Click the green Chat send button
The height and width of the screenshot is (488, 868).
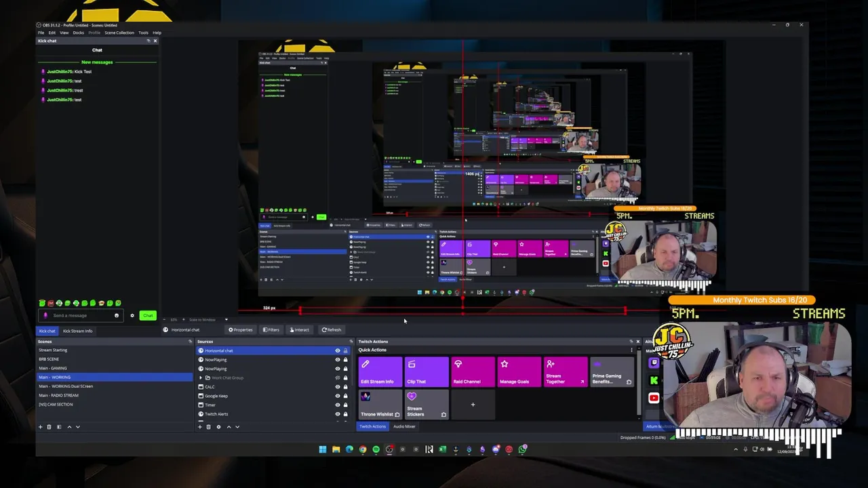coord(148,315)
